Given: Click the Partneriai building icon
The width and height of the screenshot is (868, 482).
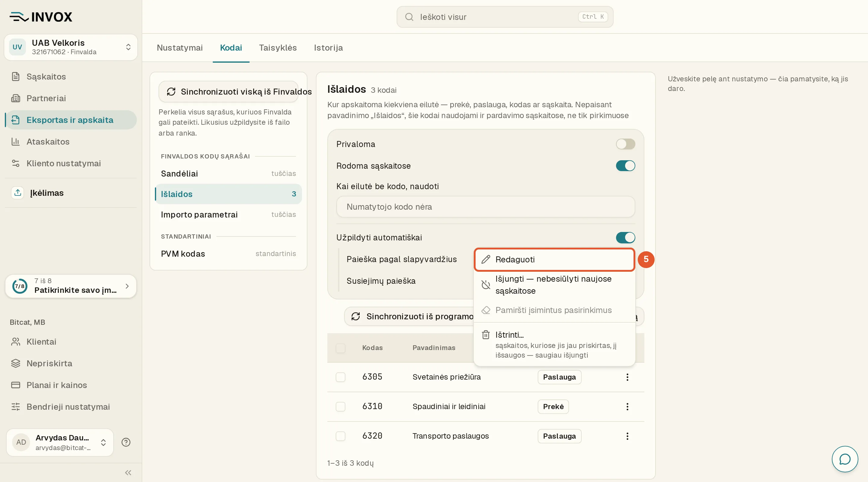Looking at the screenshot, I should 15,98.
